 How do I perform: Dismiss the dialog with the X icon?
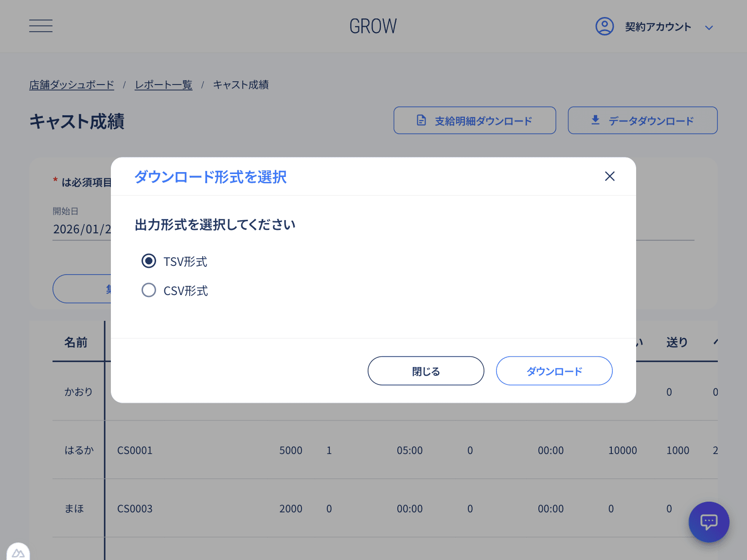click(609, 176)
